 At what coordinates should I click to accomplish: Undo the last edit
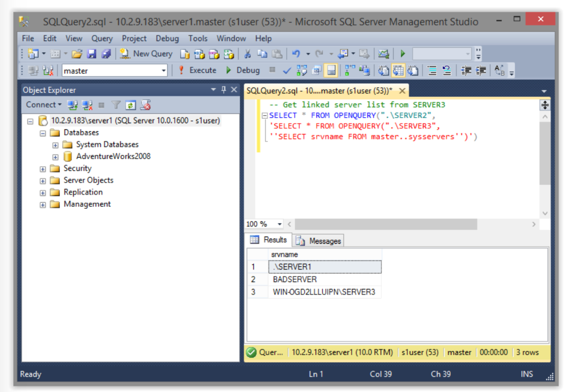[296, 54]
